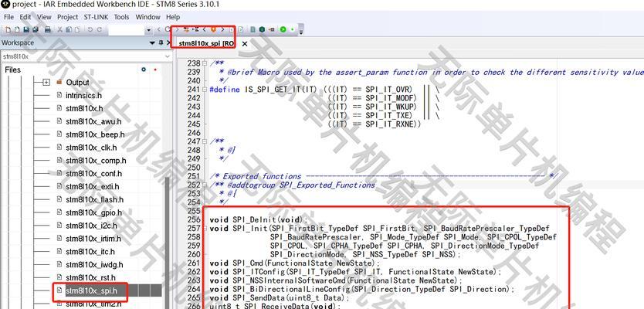This screenshot has height=309, width=644.
Task: Collapse the #define fold at line 241
Action: (205, 90)
